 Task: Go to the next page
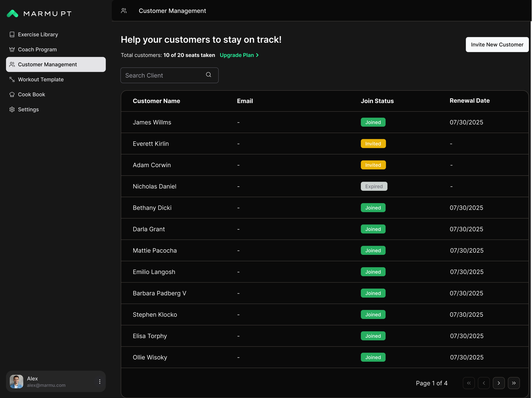[499, 383]
